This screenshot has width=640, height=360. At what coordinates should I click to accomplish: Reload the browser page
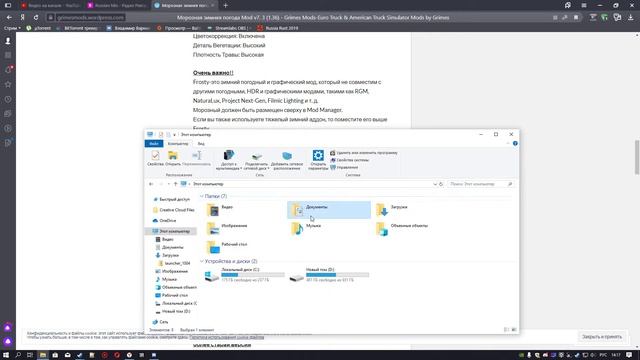(x=36, y=18)
